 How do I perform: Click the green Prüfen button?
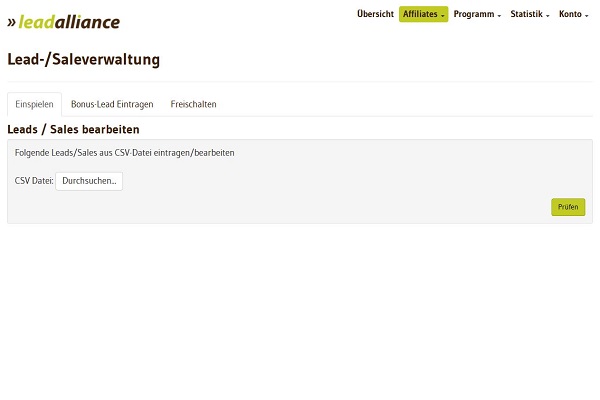[568, 207]
